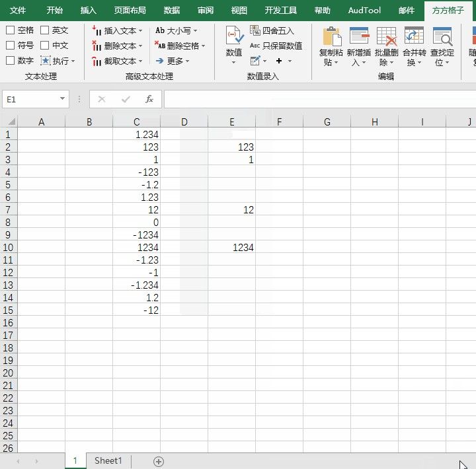This screenshot has height=469, width=476.
Task: Click the 截取文本 icon
Action: pos(97,61)
